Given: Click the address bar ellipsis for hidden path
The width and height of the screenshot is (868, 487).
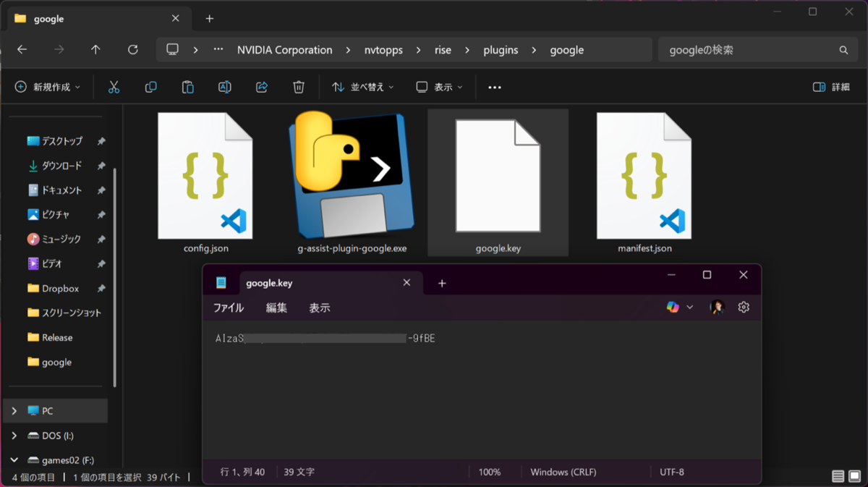Looking at the screenshot, I should [x=218, y=50].
